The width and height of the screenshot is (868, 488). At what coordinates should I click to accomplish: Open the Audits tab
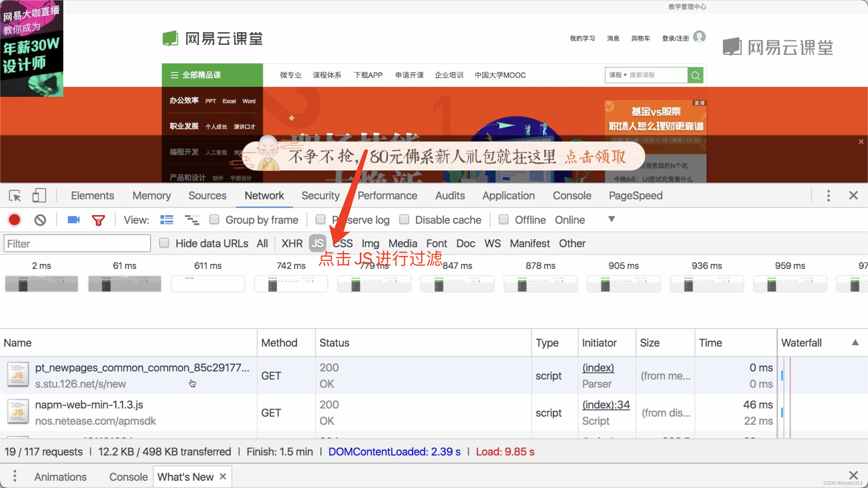click(450, 196)
